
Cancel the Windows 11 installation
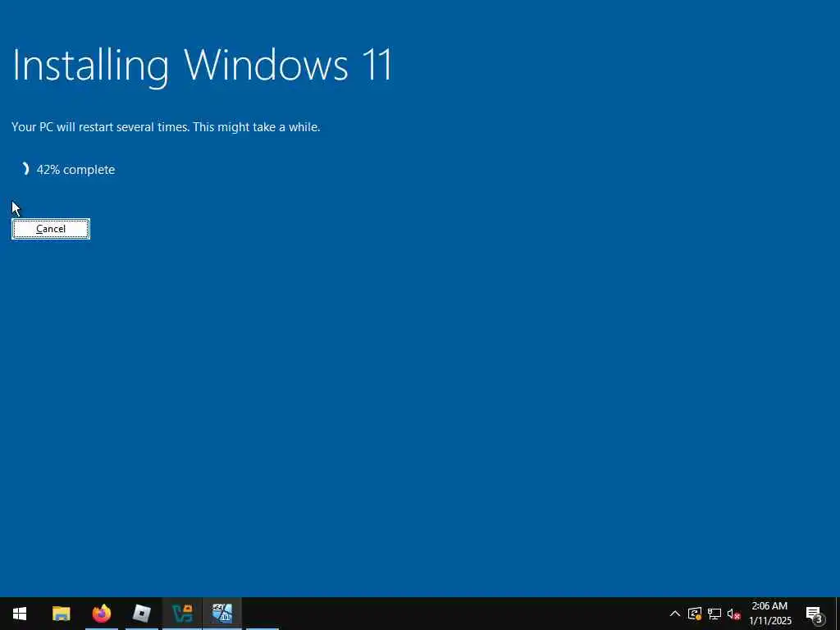51,229
